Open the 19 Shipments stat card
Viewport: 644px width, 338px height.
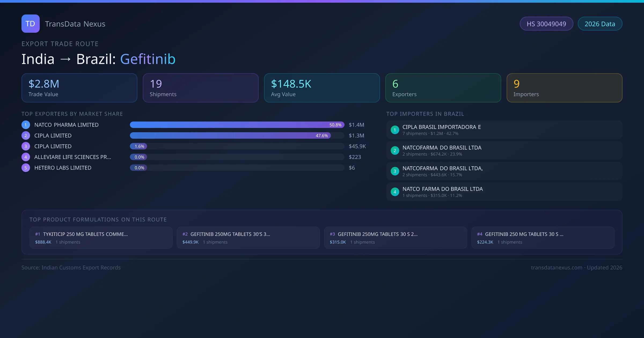coord(200,88)
